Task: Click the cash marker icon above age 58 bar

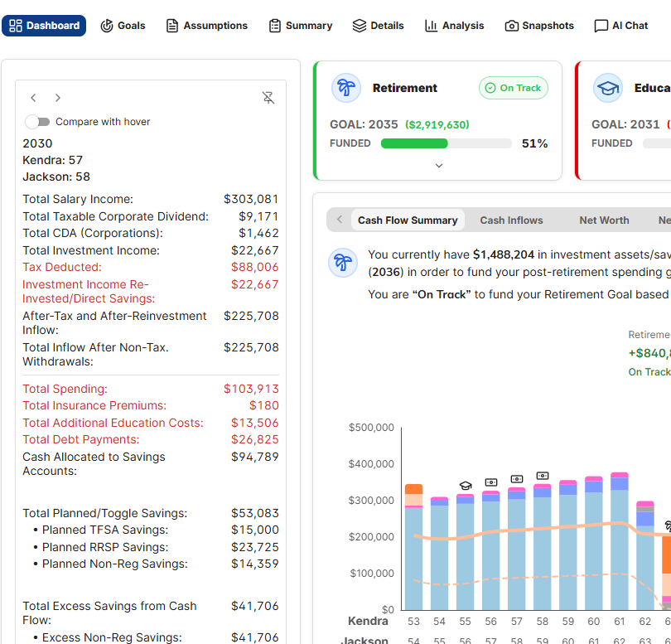Action: pyautogui.click(x=543, y=476)
